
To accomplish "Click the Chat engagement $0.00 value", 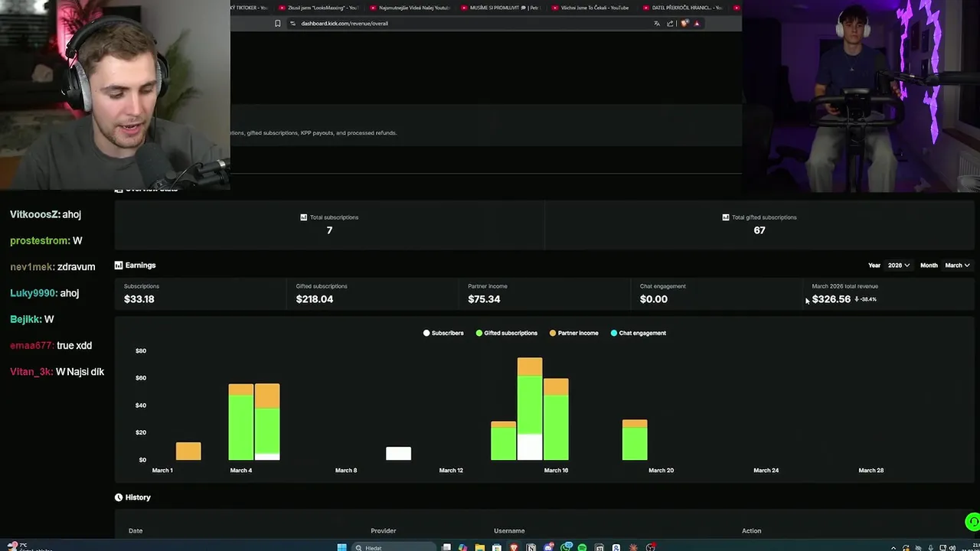I will click(x=654, y=299).
